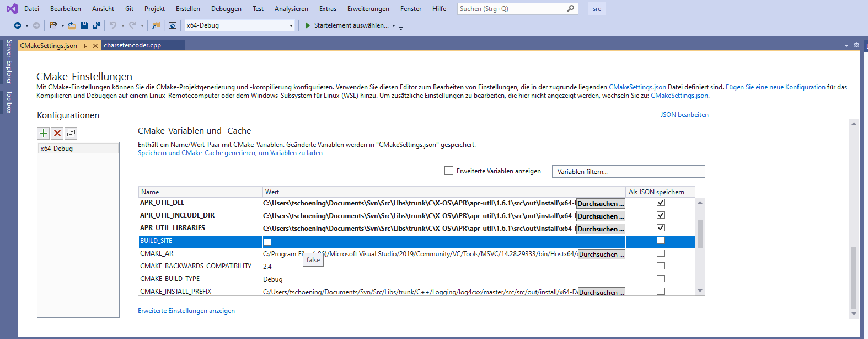The width and height of the screenshot is (868, 339).
Task: Open the Debuggen menu
Action: [226, 9]
